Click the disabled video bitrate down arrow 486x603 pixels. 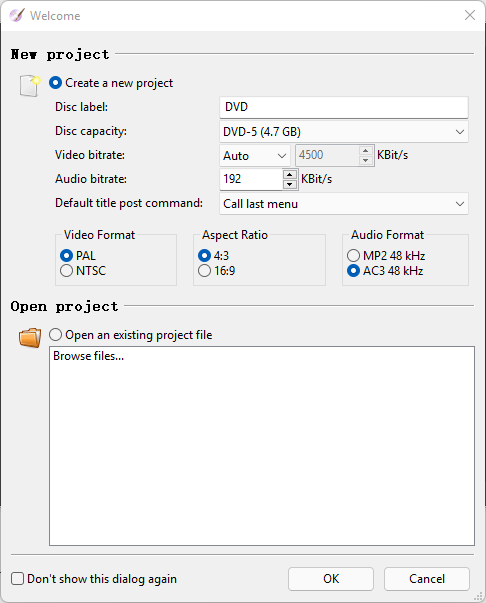tap(366, 160)
